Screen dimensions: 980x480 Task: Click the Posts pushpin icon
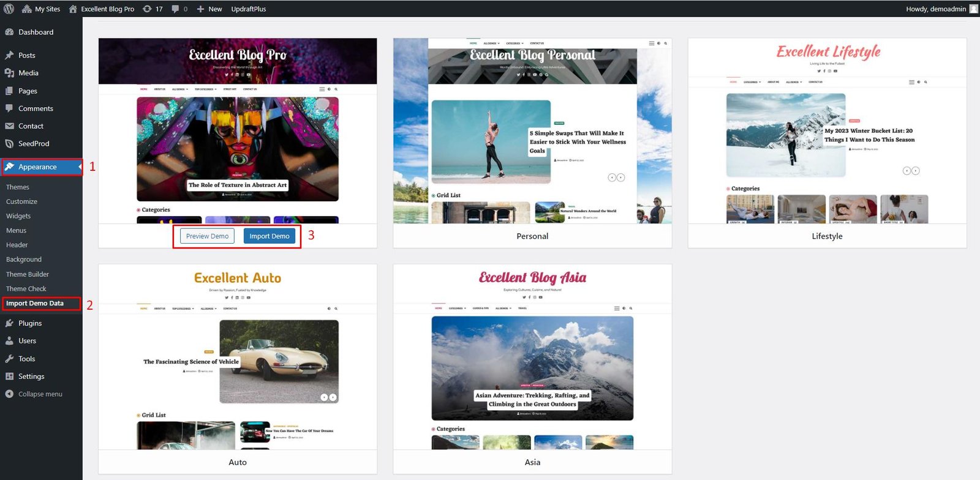pyautogui.click(x=9, y=55)
